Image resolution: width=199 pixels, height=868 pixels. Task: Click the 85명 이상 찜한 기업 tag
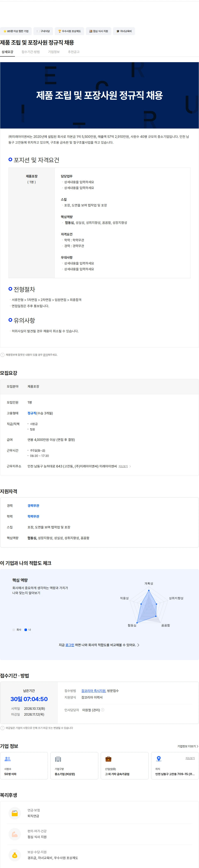coord(16,31)
